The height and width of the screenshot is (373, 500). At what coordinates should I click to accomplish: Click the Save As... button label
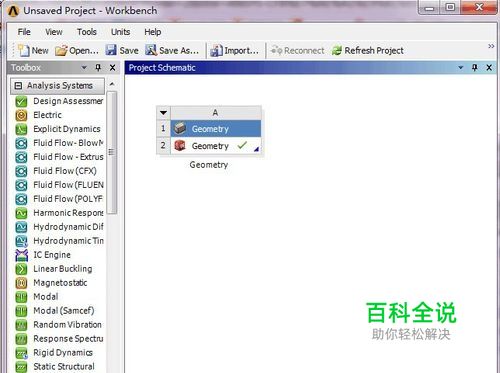pos(179,51)
